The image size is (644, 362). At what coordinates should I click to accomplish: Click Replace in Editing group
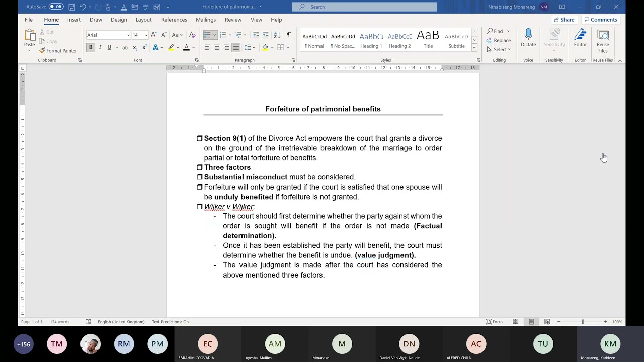coord(499,40)
